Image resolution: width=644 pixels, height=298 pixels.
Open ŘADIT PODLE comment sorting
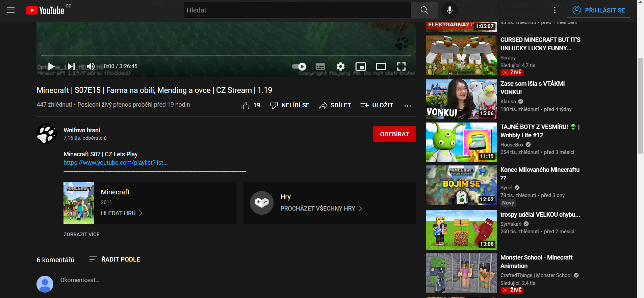coord(114,259)
